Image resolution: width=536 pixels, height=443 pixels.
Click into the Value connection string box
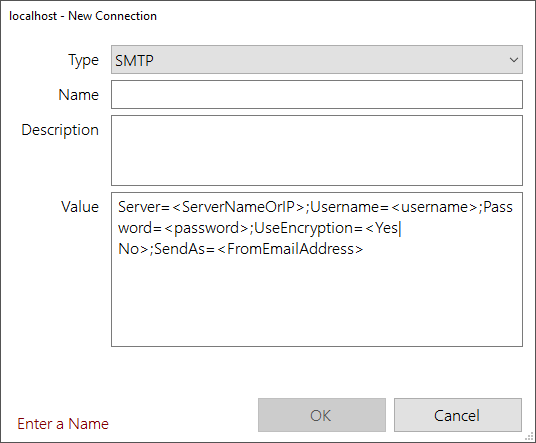[x=317, y=269]
